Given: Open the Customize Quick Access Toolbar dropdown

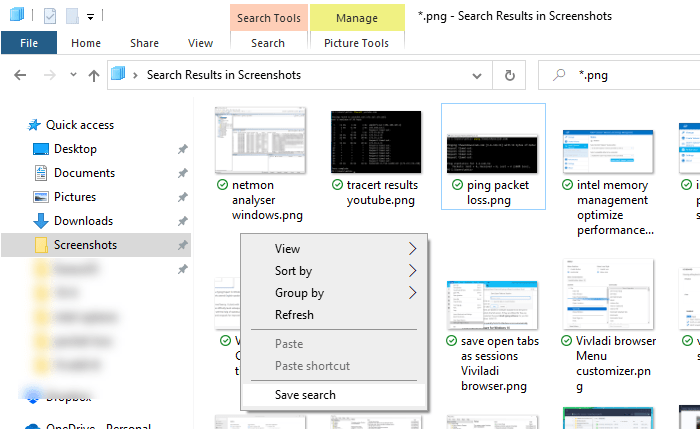Looking at the screenshot, I should pos(90,17).
